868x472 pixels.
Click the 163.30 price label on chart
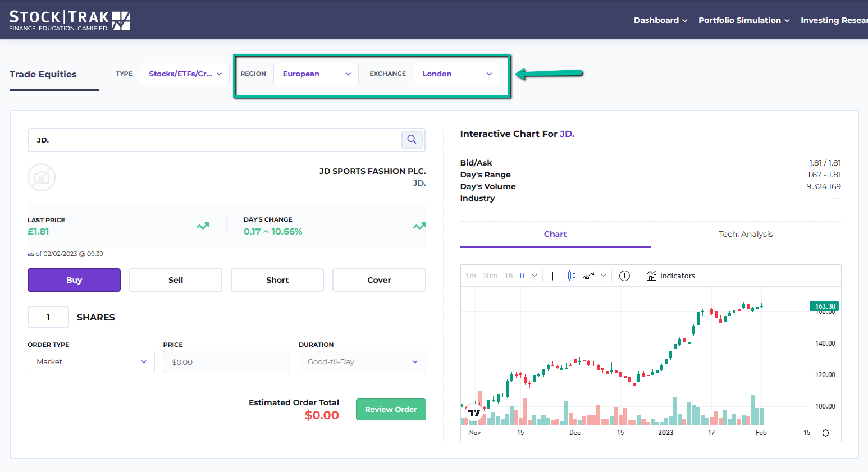click(x=825, y=306)
